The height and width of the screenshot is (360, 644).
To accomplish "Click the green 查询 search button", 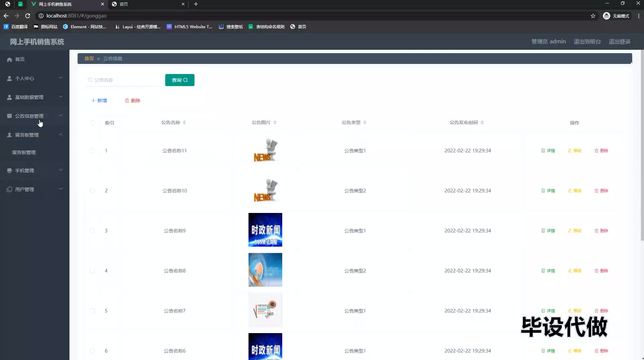I will (x=179, y=80).
